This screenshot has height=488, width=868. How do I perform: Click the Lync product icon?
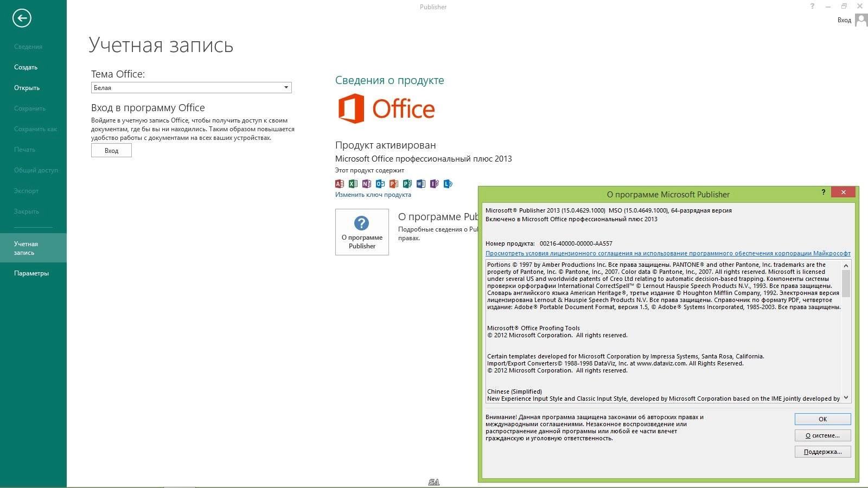pyautogui.click(x=448, y=184)
